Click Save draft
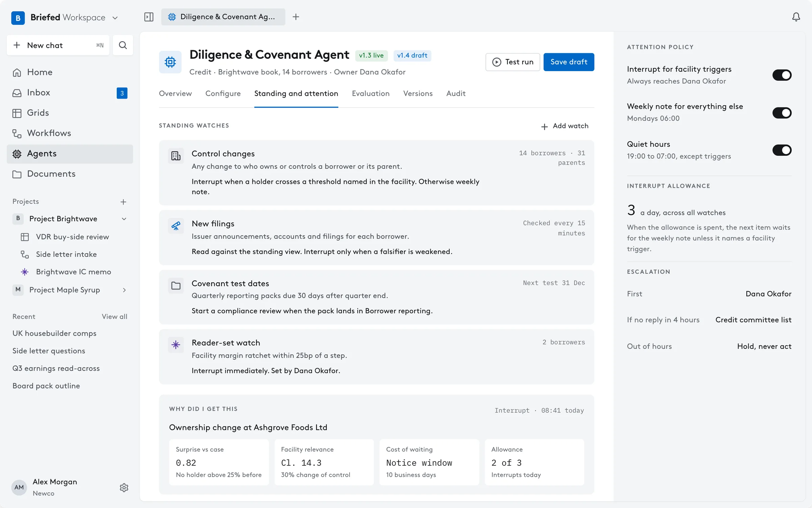This screenshot has width=812, height=508. (569, 62)
